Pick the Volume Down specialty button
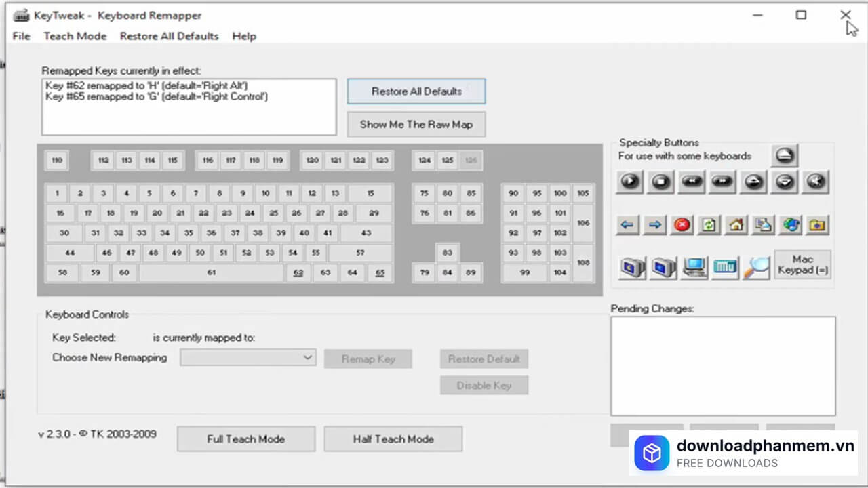Screen dimensions: 868x488 (x=785, y=182)
